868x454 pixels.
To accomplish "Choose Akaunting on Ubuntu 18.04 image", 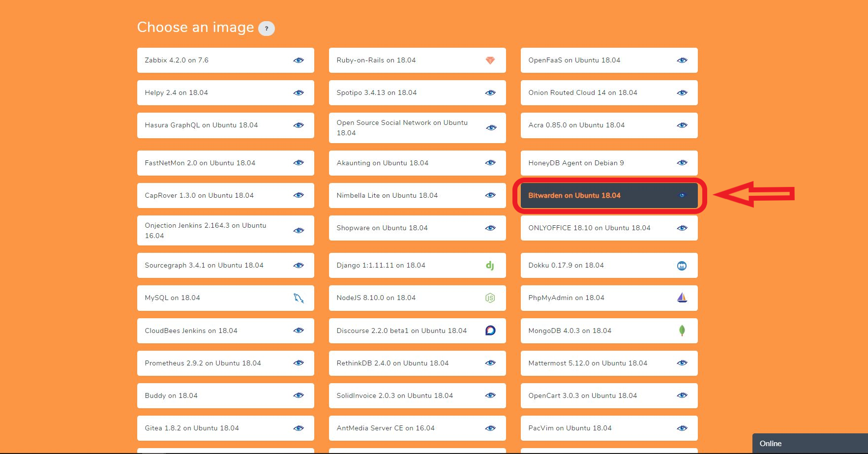I will click(418, 163).
